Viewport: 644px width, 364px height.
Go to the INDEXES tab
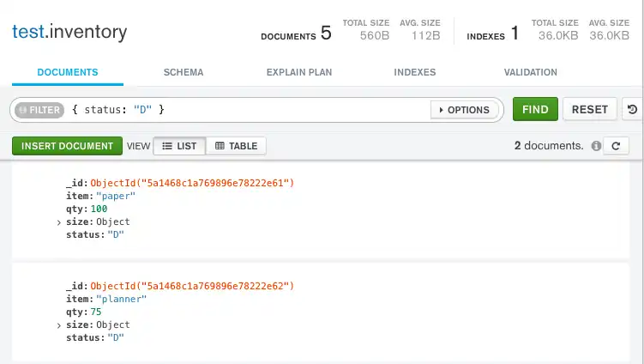414,73
